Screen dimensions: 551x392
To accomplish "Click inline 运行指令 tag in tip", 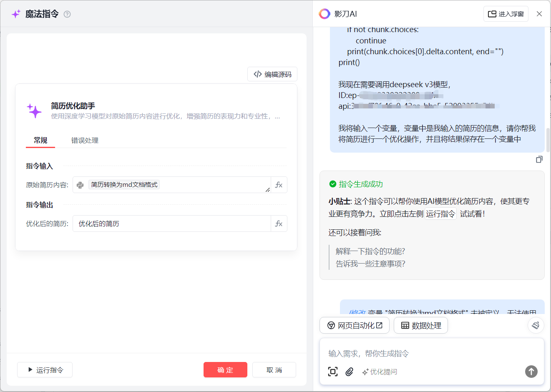I will coord(440,214).
